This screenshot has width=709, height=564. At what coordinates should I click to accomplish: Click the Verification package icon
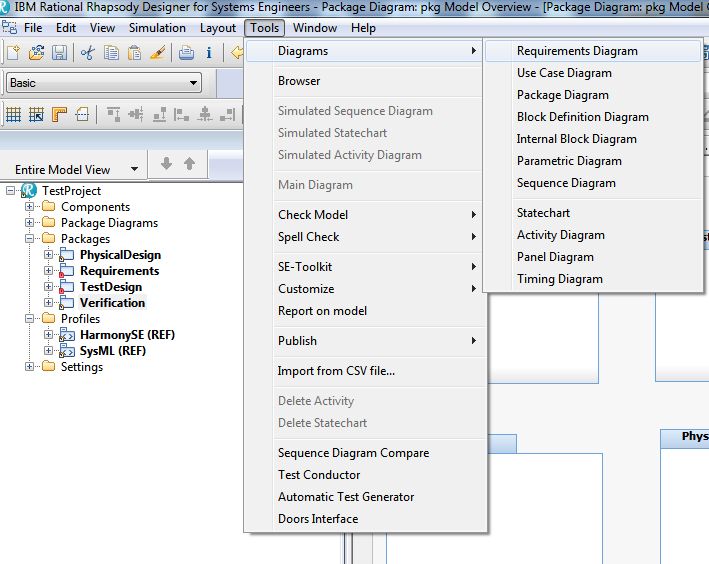(x=67, y=303)
